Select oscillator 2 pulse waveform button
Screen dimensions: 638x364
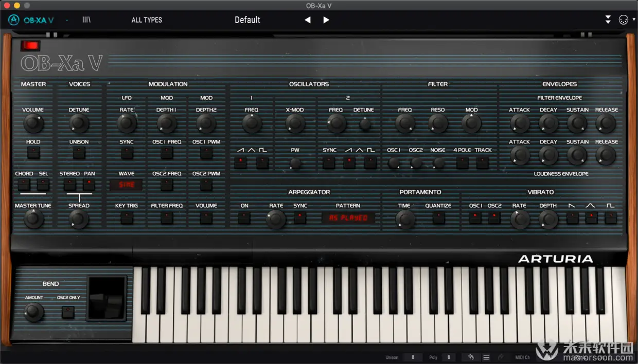pyautogui.click(x=370, y=163)
